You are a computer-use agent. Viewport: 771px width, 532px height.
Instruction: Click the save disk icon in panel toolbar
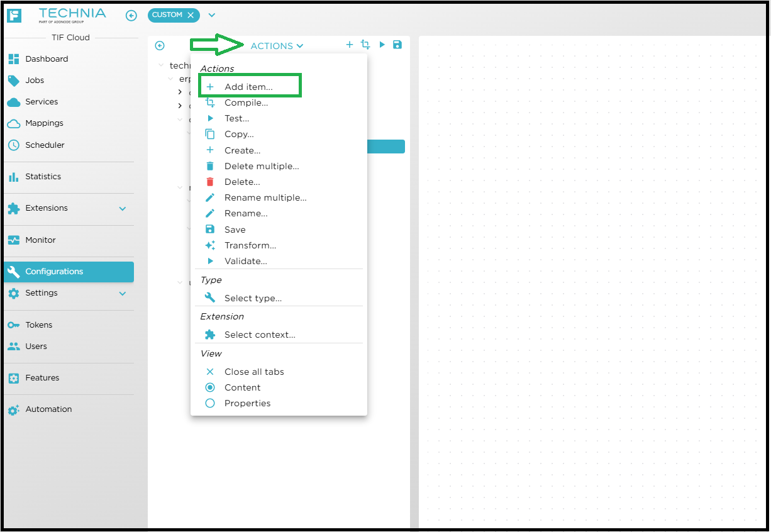(x=397, y=45)
